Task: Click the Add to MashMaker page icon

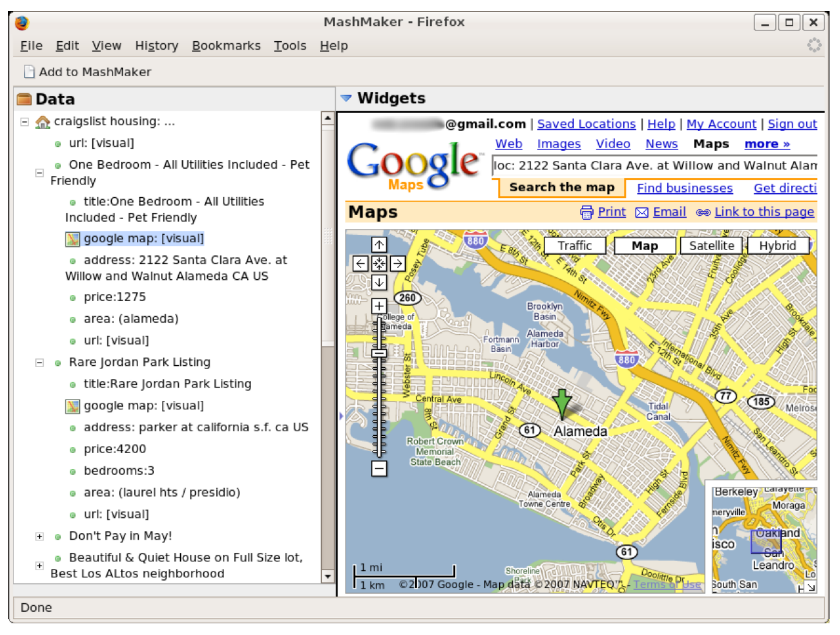Action: pyautogui.click(x=29, y=71)
